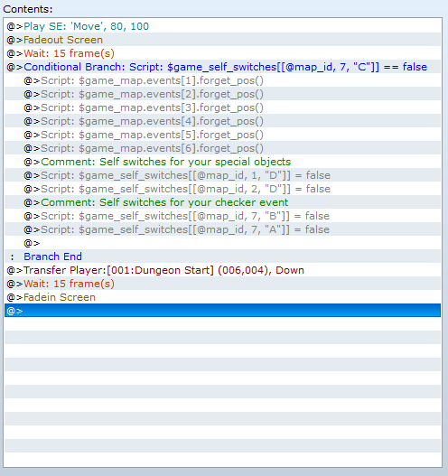The height and width of the screenshot is (476, 448).
Task: Click the Branch End line
Action: coord(222,257)
